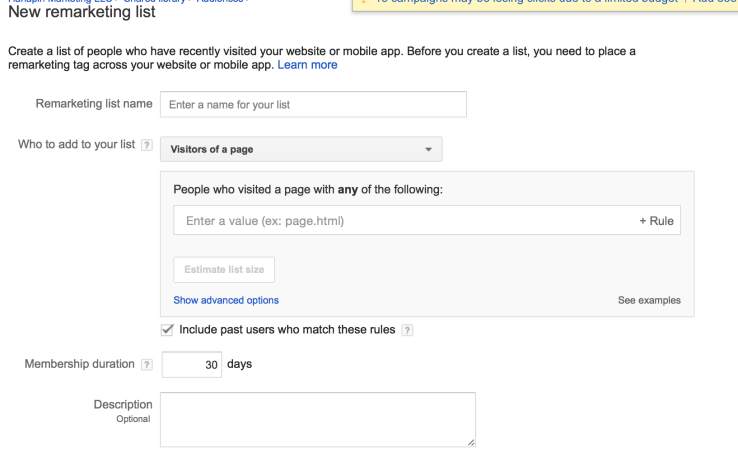Click the New remarketing list heading

[x=82, y=12]
